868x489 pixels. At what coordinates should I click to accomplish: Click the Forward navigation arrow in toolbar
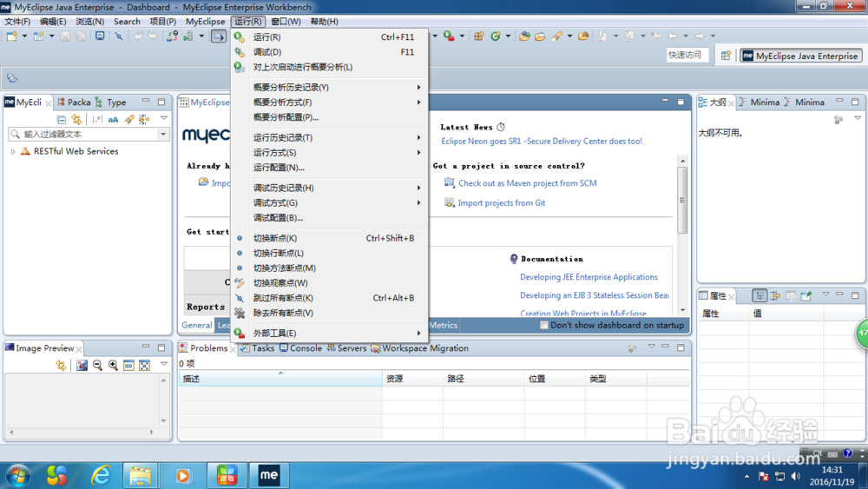coord(700,36)
